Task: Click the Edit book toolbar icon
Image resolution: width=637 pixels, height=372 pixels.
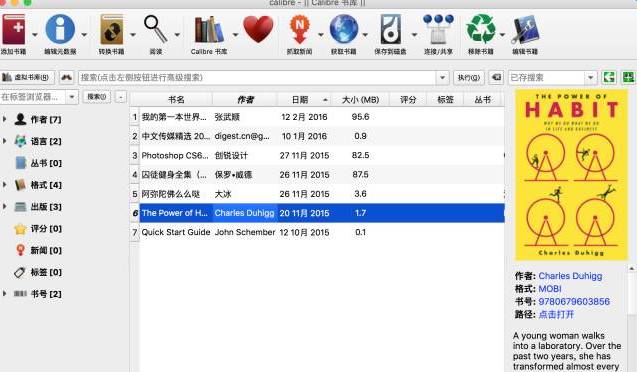Action: (525, 29)
